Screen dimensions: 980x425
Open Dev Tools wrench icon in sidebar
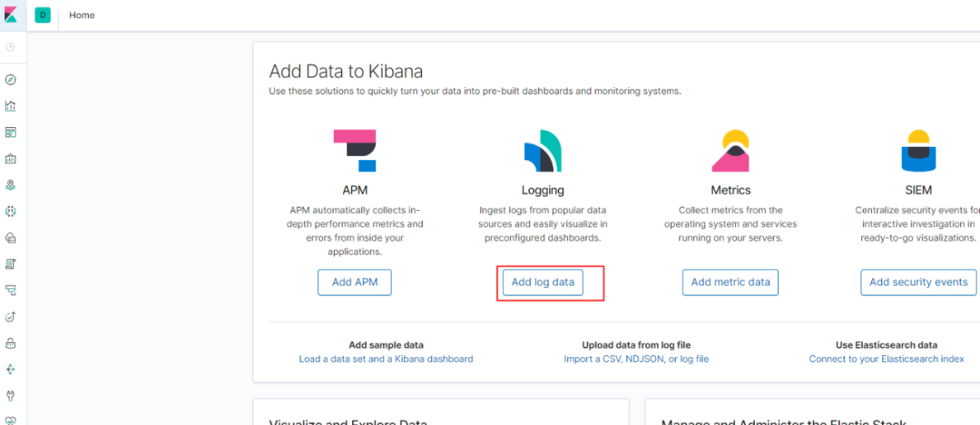point(11,396)
